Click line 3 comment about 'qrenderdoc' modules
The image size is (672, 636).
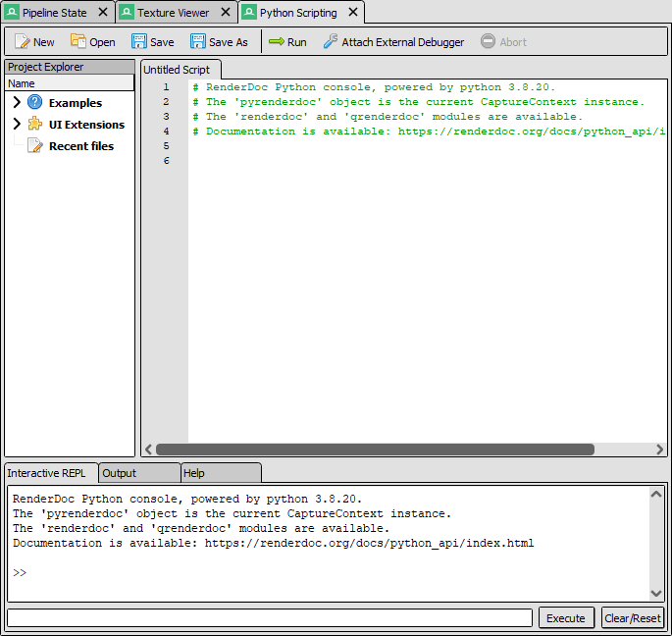[x=388, y=117]
